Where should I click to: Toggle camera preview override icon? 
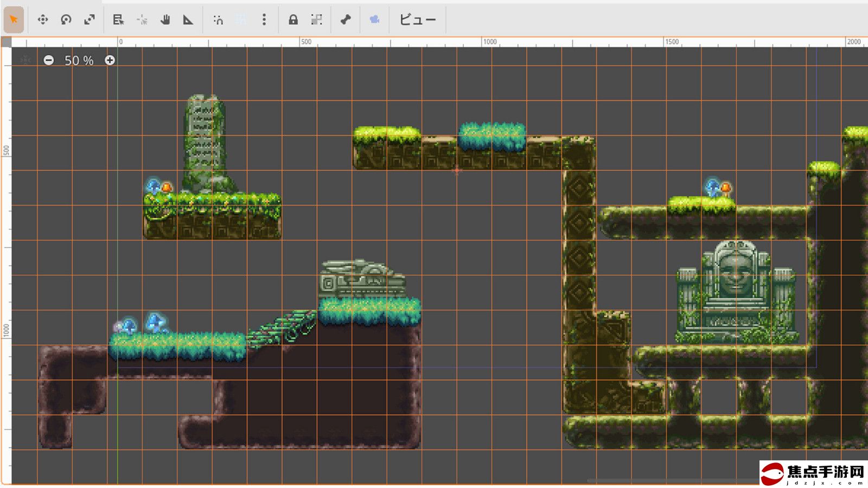[x=374, y=20]
